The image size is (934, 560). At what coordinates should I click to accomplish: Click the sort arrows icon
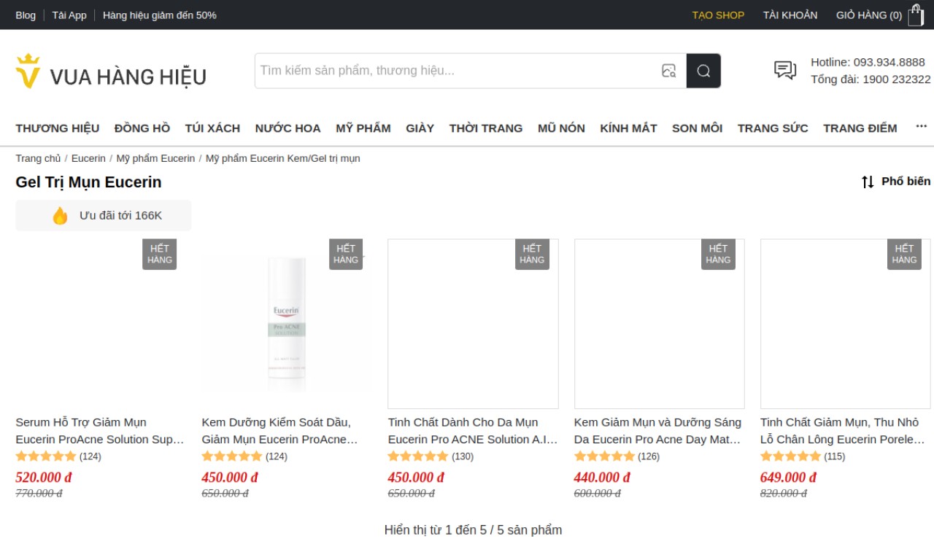pyautogui.click(x=868, y=182)
